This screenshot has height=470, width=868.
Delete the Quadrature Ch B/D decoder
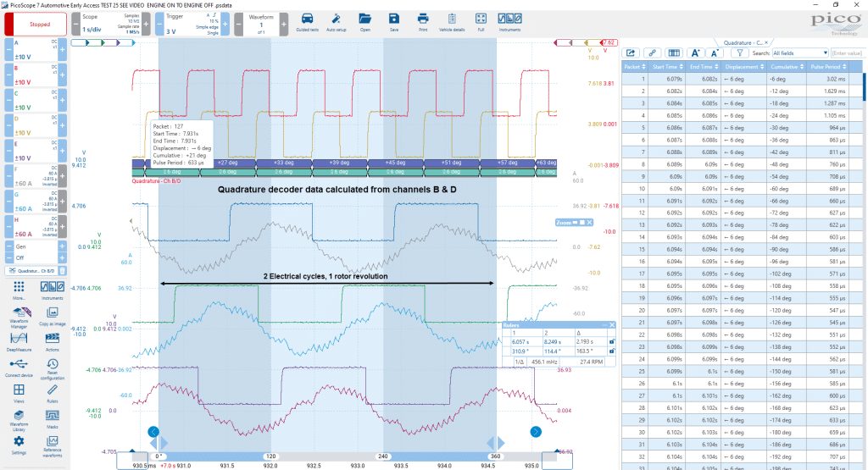pos(62,271)
